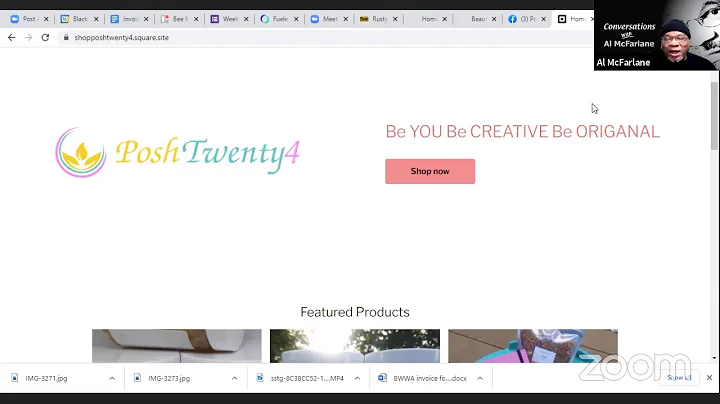720x404 pixels.
Task: Click the Shop now button
Action: pyautogui.click(x=430, y=171)
